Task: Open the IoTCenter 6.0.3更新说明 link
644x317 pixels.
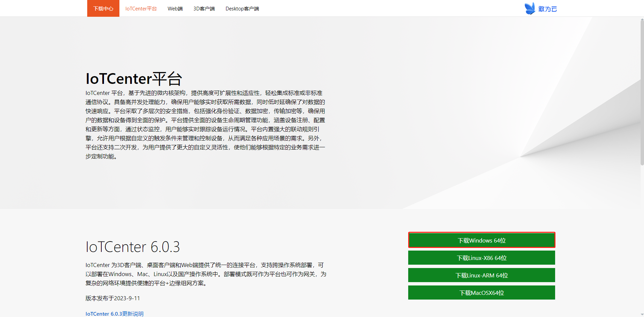Action: 114,314
